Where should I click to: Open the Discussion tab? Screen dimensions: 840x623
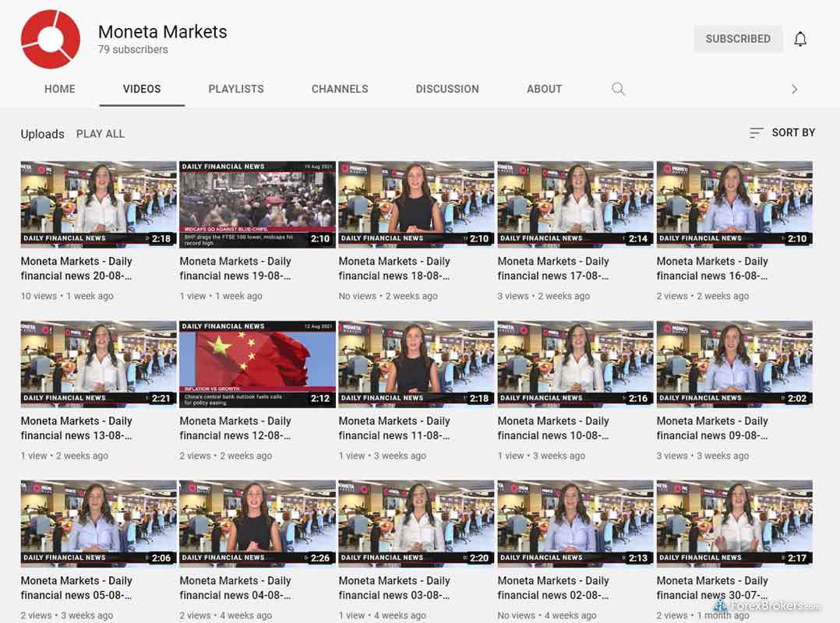tap(447, 89)
